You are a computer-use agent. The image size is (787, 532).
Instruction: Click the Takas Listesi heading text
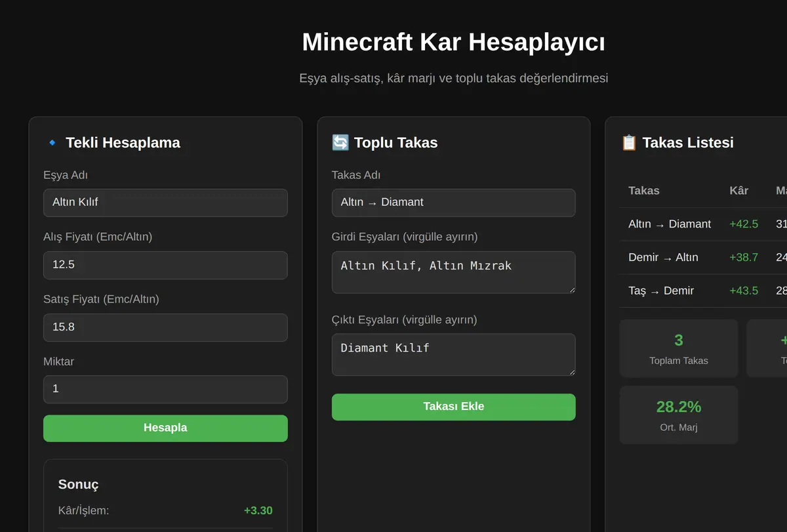[x=688, y=142]
